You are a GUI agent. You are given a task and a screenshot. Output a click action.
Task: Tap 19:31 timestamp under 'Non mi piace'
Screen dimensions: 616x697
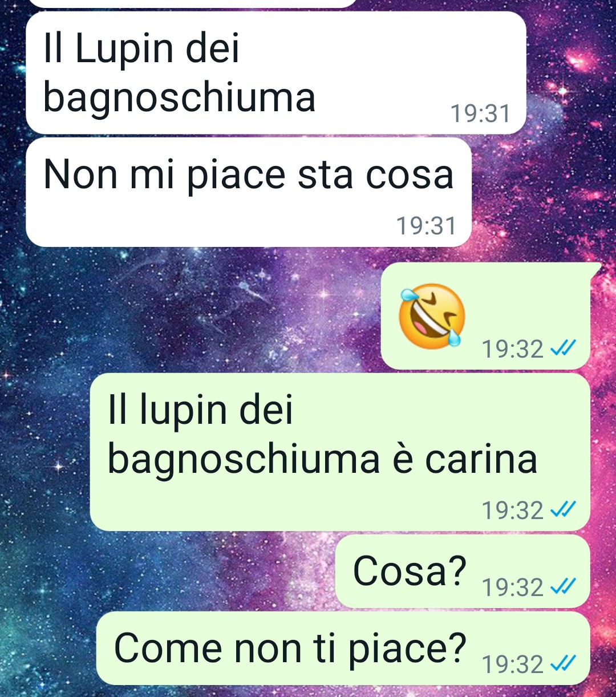pos(426,226)
